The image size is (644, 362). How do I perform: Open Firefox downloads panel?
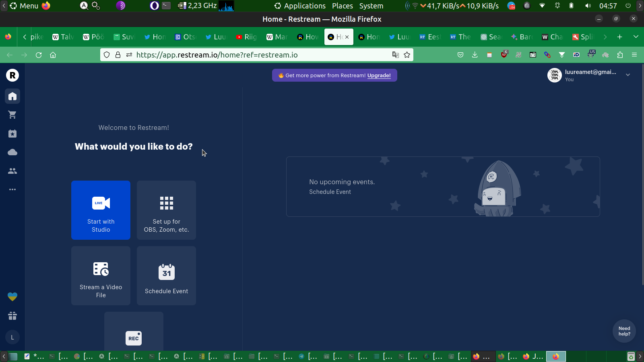[x=475, y=55]
